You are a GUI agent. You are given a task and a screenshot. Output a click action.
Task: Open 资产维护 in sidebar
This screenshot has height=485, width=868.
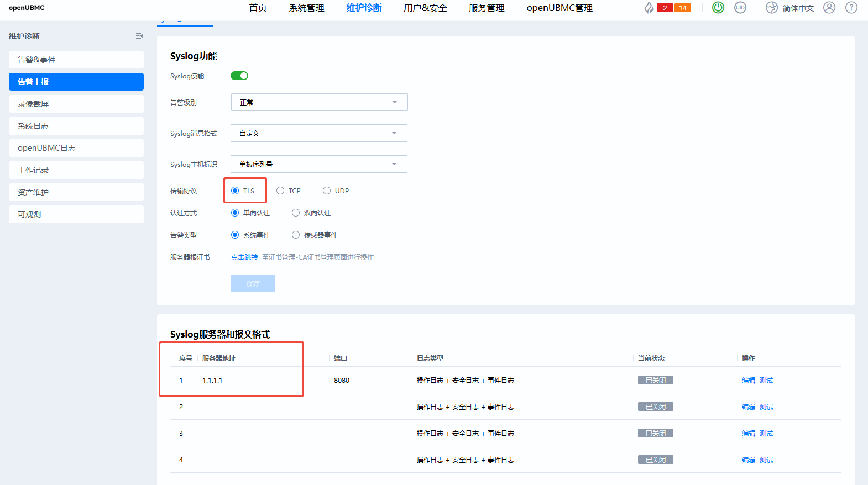76,192
